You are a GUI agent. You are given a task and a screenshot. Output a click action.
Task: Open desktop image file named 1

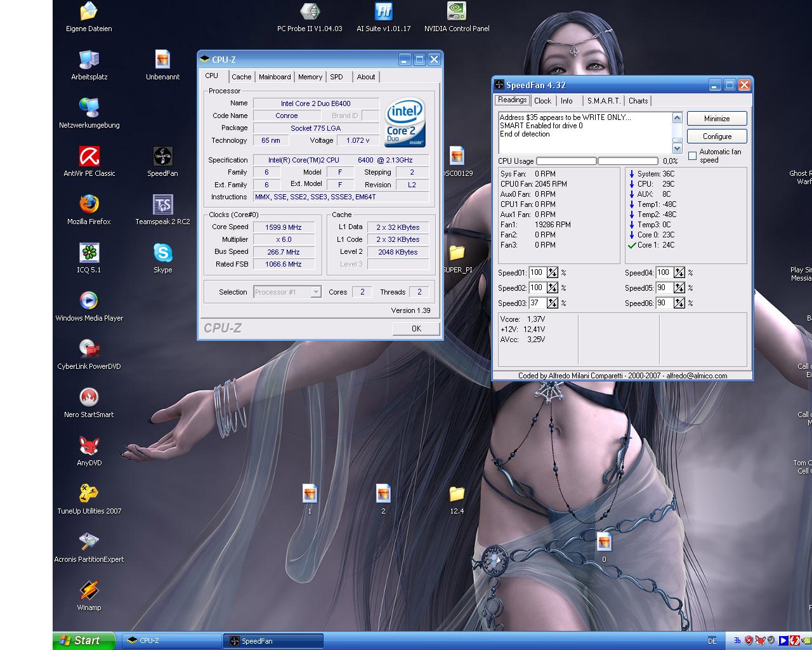click(310, 500)
